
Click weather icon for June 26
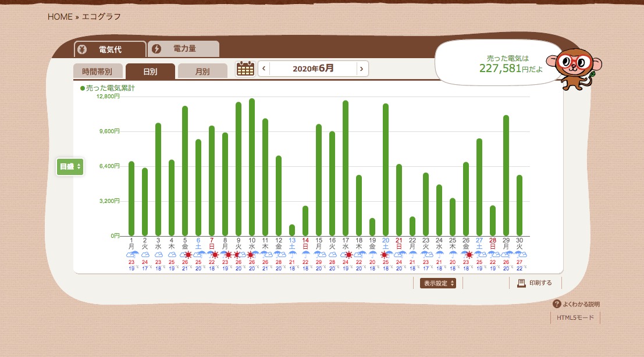(x=466, y=255)
